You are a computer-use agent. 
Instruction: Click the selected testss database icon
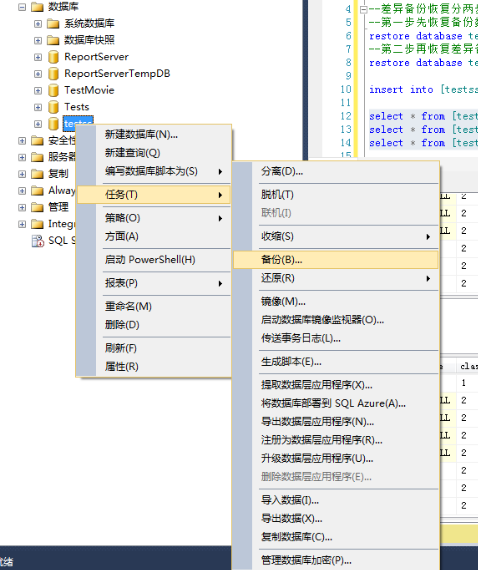tap(53, 124)
